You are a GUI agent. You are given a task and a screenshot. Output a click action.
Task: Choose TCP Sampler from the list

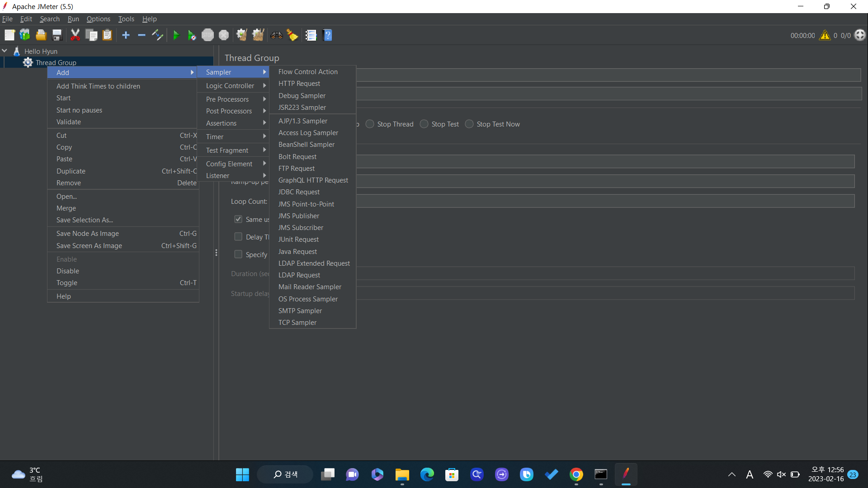(313, 323)
